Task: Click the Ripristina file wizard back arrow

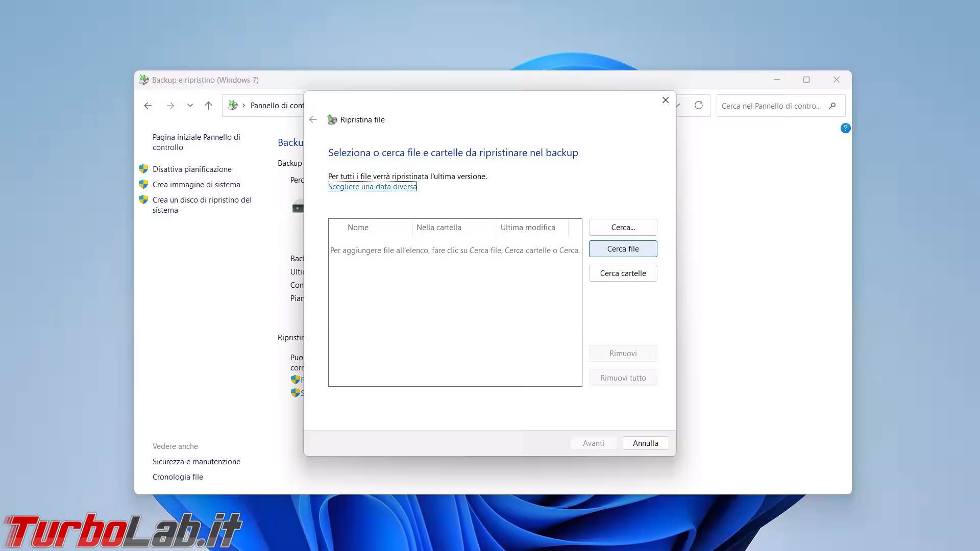Action: 313,119
